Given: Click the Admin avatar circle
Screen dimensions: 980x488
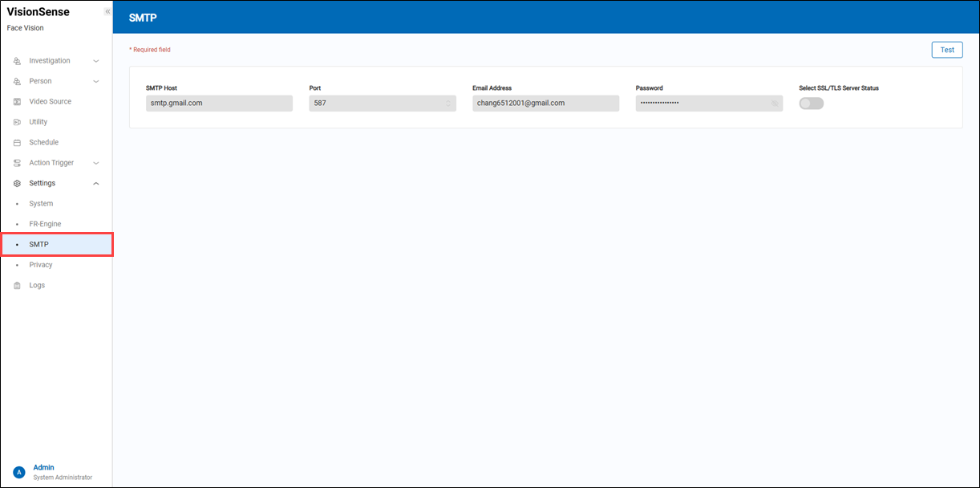Looking at the screenshot, I should click(x=18, y=471).
